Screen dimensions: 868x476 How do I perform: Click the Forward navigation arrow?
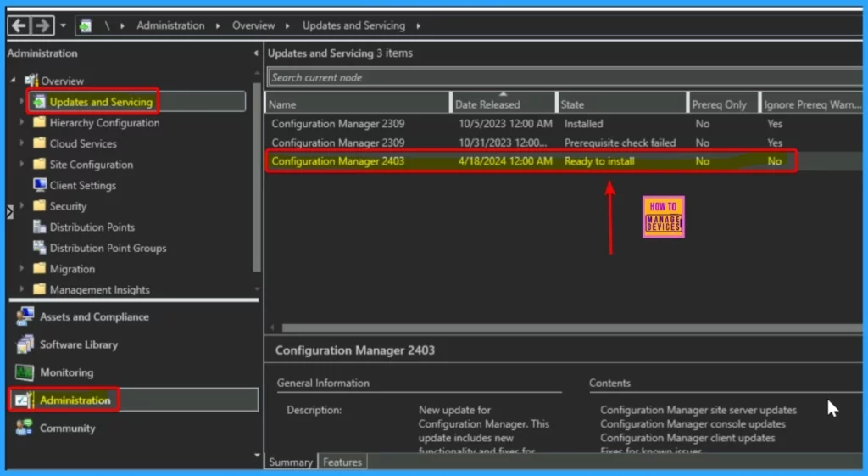(x=42, y=25)
